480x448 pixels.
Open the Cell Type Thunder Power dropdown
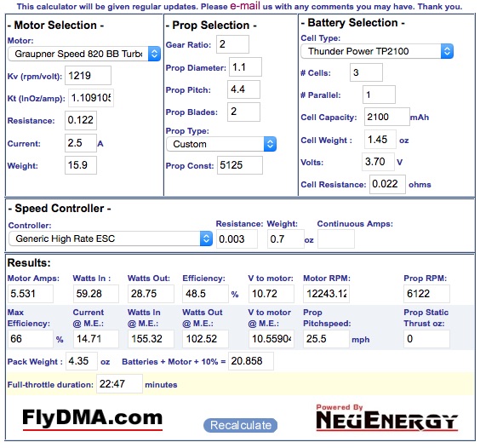point(377,51)
